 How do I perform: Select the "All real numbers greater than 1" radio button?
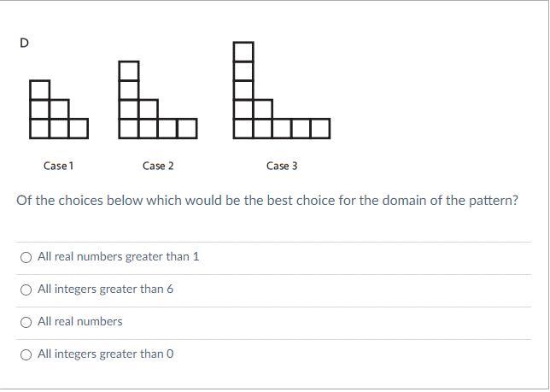click(x=26, y=257)
